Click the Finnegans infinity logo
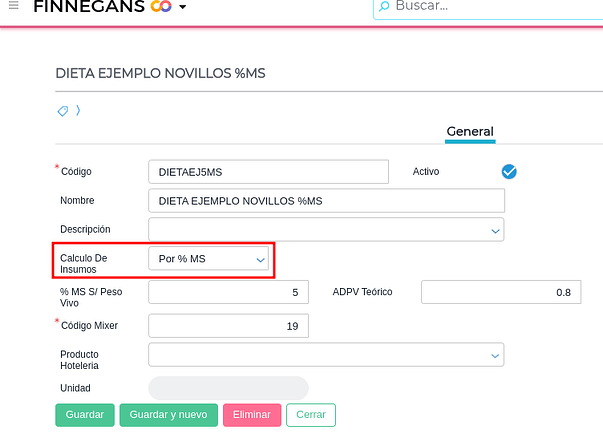This screenshot has width=603, height=441. pyautogui.click(x=161, y=7)
